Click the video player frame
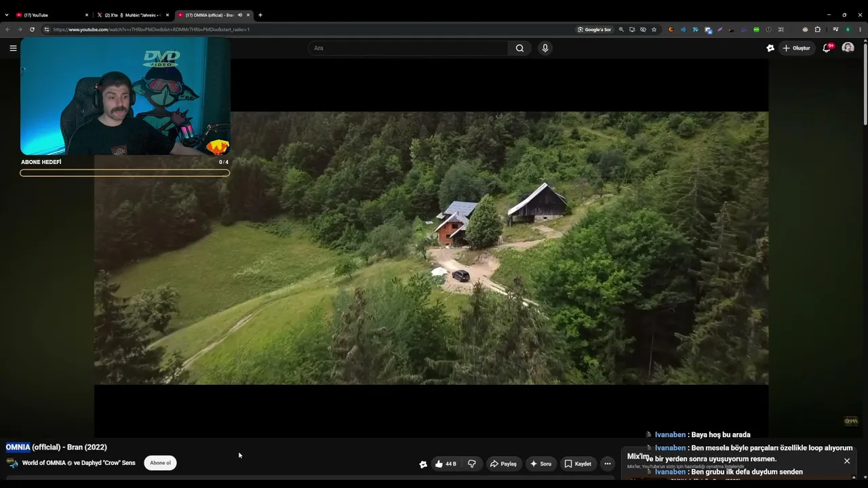 (431, 248)
